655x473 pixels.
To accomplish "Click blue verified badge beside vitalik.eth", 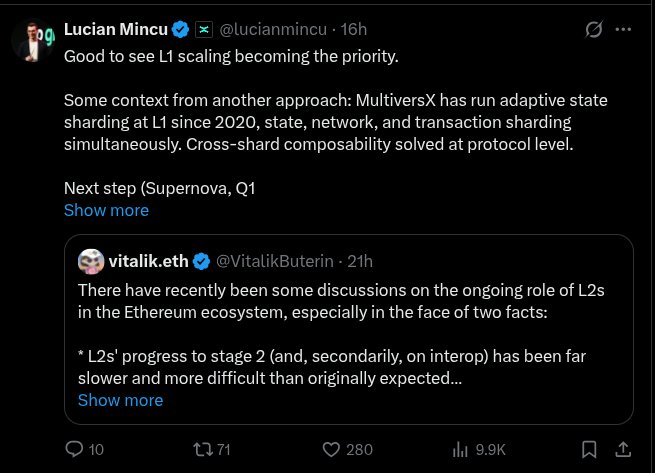I will coord(201,261).
